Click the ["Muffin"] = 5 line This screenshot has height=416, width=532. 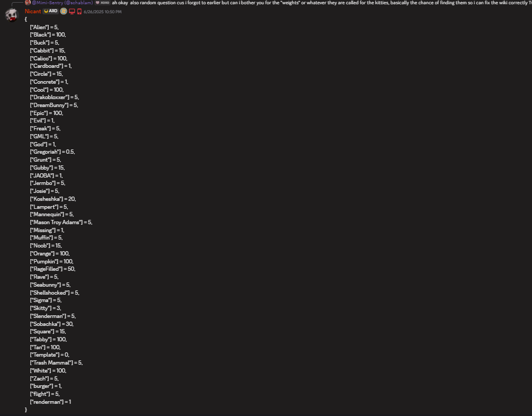point(46,237)
